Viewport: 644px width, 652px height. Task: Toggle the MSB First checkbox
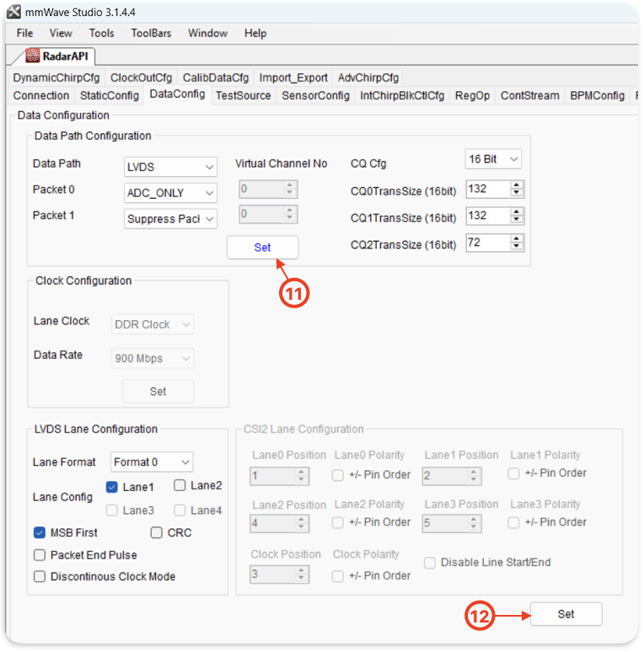tap(40, 532)
